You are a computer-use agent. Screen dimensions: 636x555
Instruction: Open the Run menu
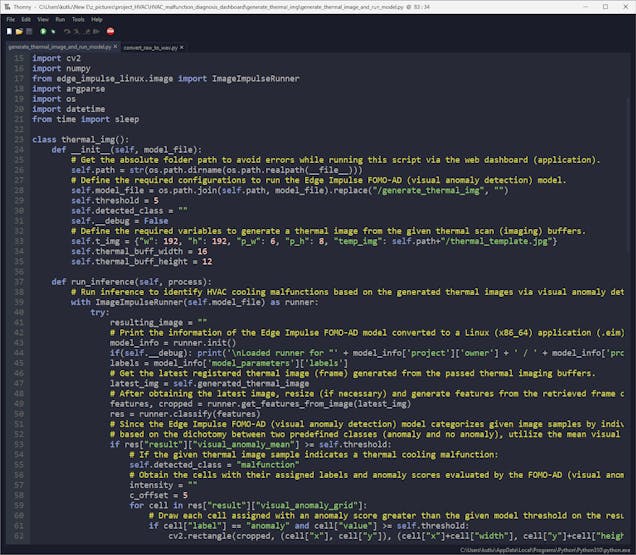60,19
